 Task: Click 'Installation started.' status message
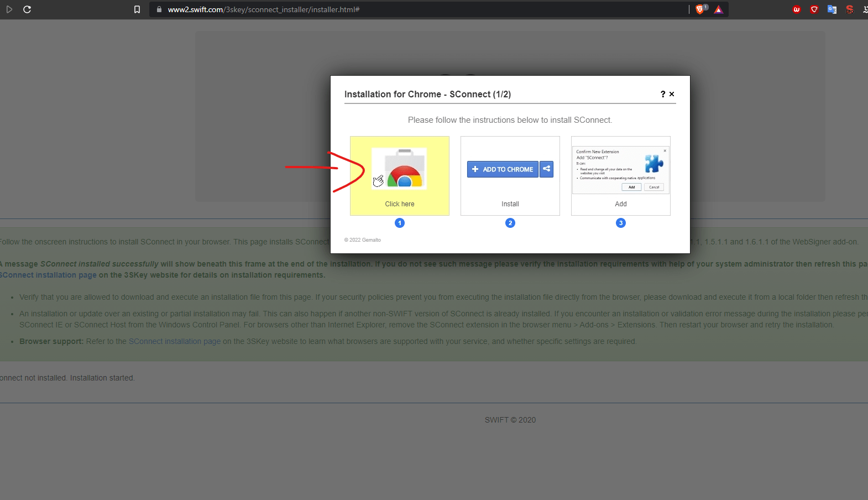coord(102,378)
